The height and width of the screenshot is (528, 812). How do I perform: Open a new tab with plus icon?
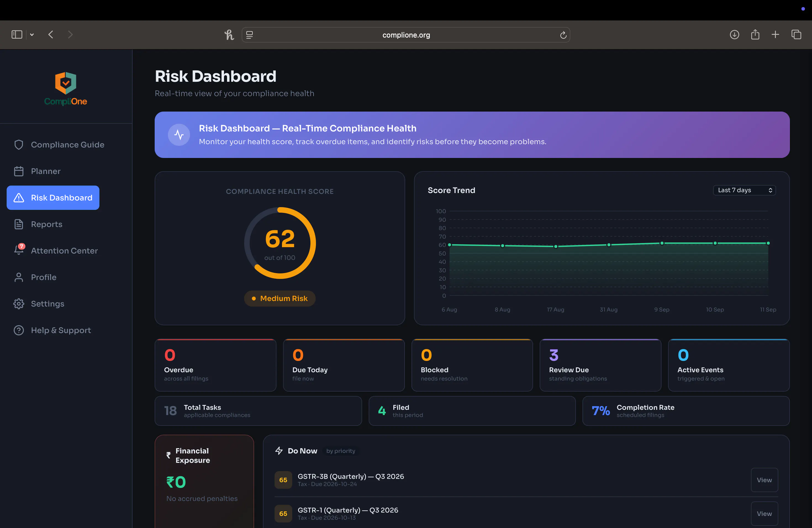(775, 35)
